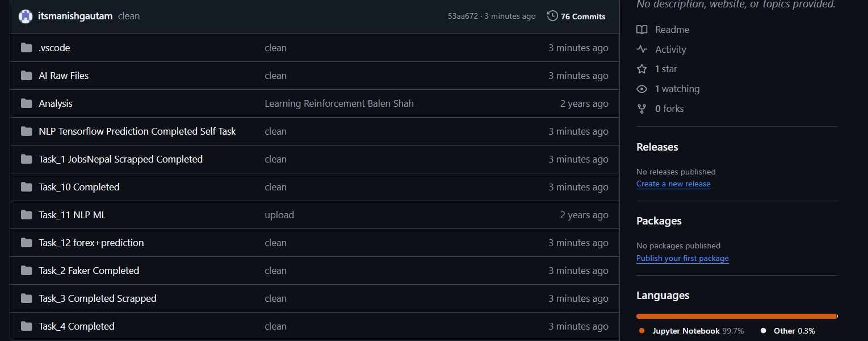Click the Jupyter Notebook language label
Image resolution: width=868 pixels, height=341 pixels.
click(686, 331)
